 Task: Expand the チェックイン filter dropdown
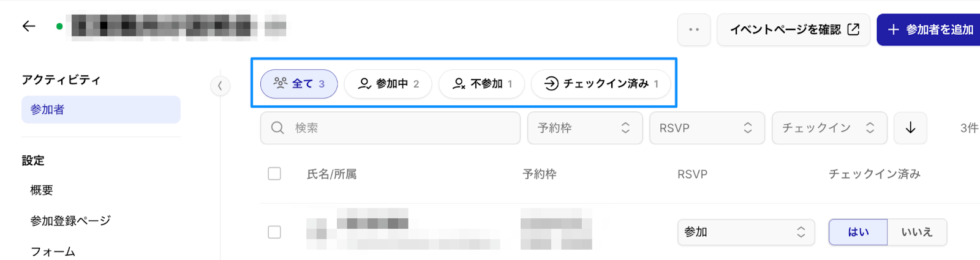[x=829, y=128]
